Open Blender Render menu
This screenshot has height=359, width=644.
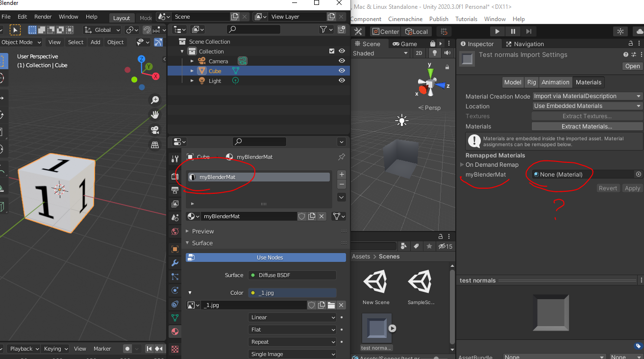[43, 17]
